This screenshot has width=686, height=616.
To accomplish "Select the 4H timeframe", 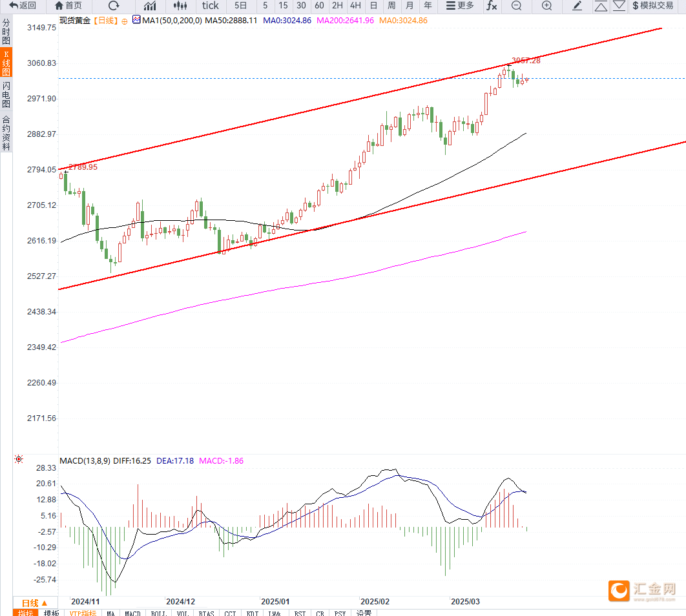I will (x=356, y=6).
